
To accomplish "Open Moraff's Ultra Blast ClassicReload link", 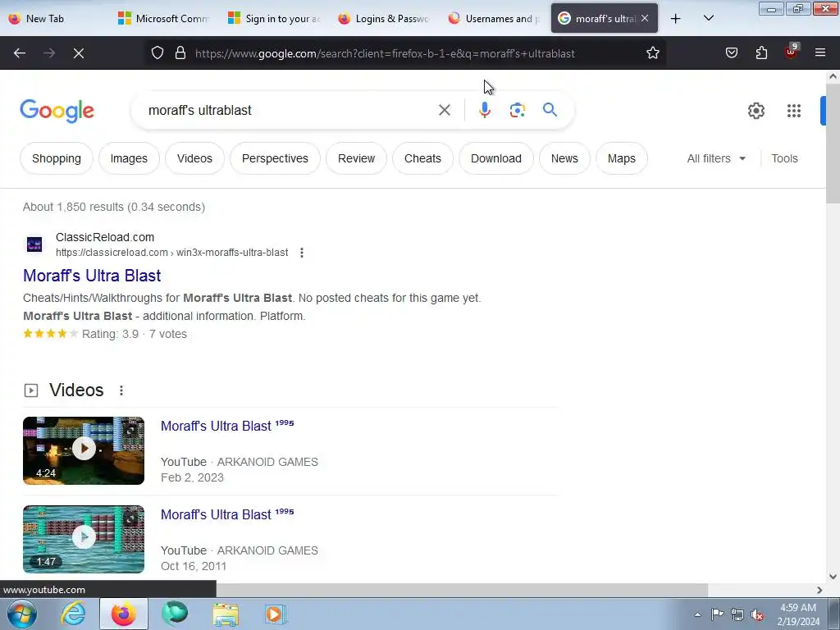I will click(x=92, y=276).
